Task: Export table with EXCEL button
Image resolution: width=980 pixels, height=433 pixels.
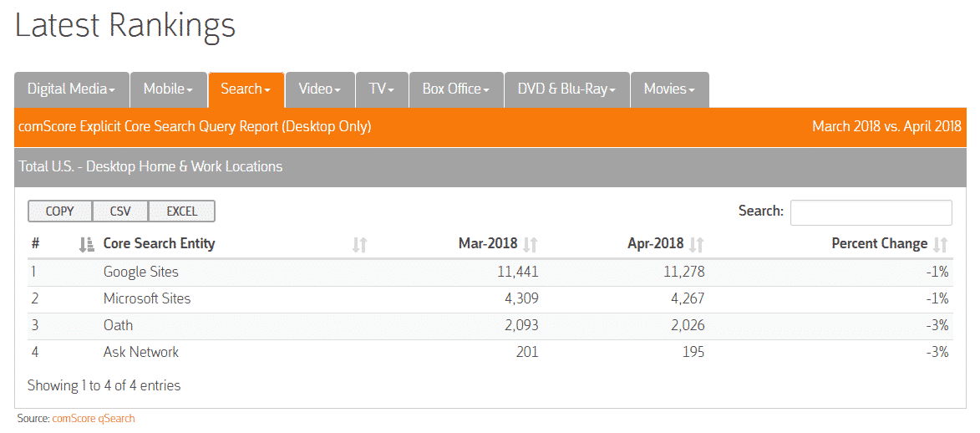Action: 182,211
